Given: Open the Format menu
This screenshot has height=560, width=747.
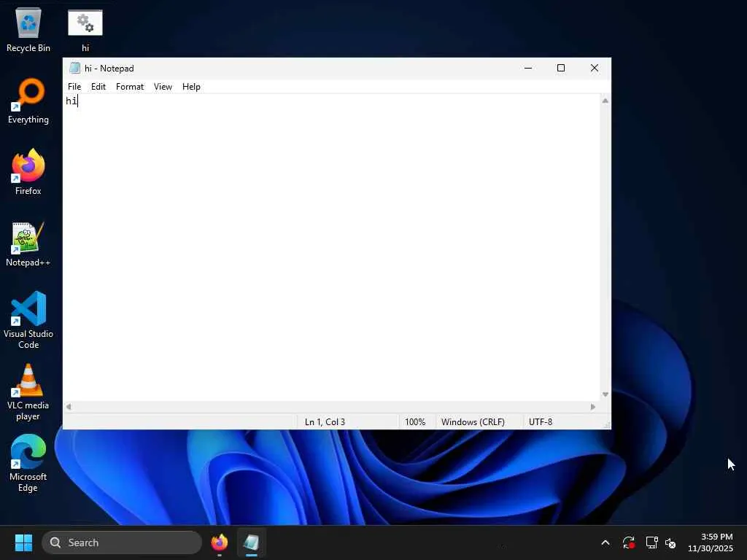Looking at the screenshot, I should (130, 87).
